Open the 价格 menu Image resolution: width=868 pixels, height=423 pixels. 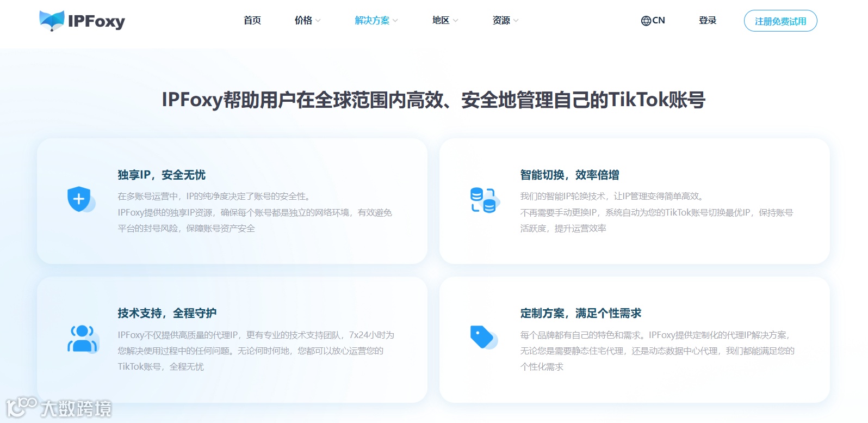pos(303,21)
